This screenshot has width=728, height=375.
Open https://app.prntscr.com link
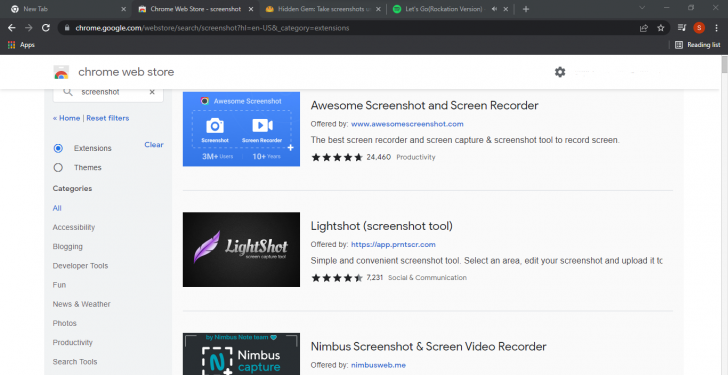(x=393, y=244)
